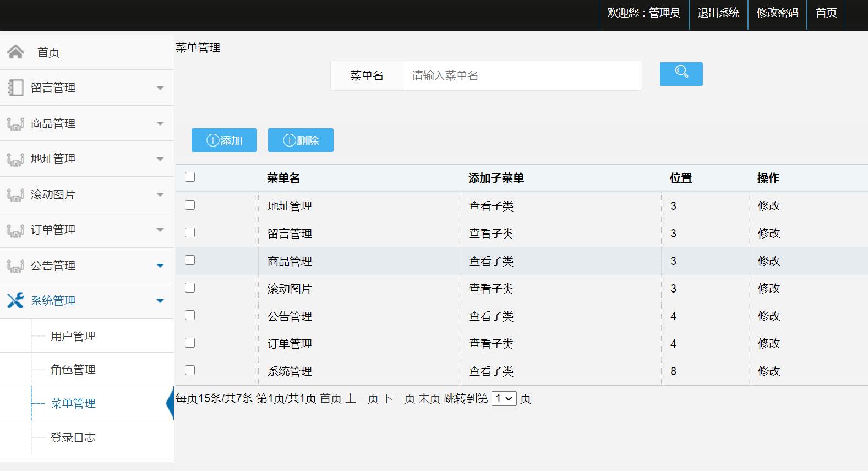This screenshot has height=471, width=868.
Task: Open the page number jump dropdown
Action: tap(504, 398)
